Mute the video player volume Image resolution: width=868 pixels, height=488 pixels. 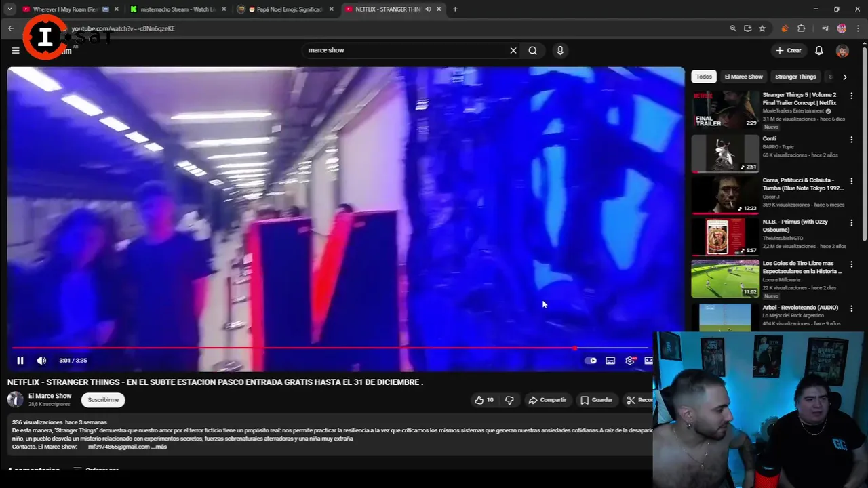pos(41,361)
